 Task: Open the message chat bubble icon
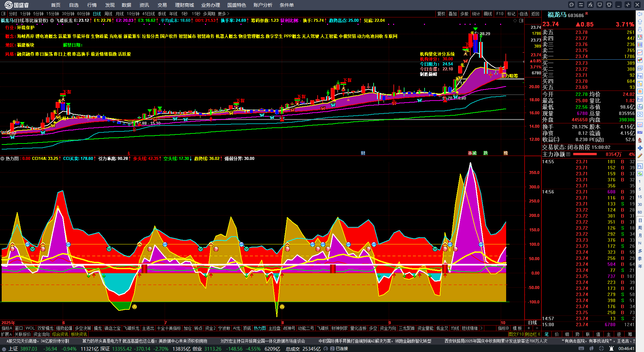click(x=572, y=5)
